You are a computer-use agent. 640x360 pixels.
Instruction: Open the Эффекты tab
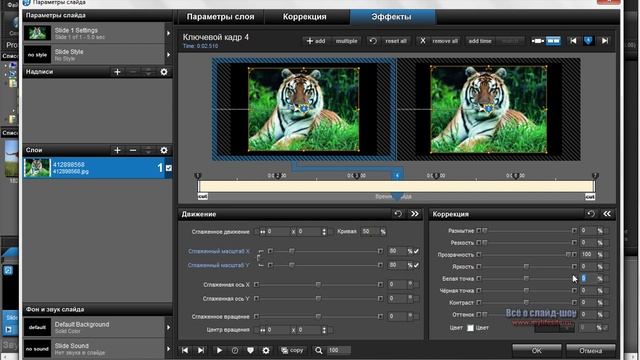[x=391, y=17]
